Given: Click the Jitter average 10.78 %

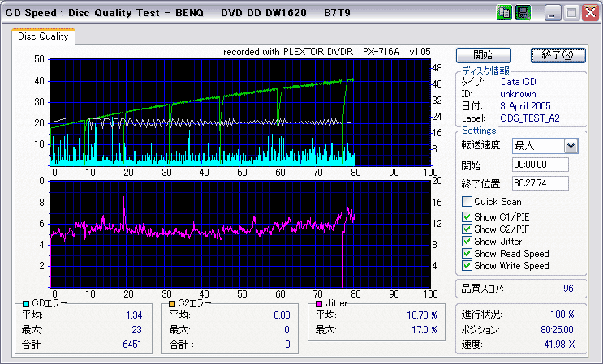Looking at the screenshot, I should (422, 315).
